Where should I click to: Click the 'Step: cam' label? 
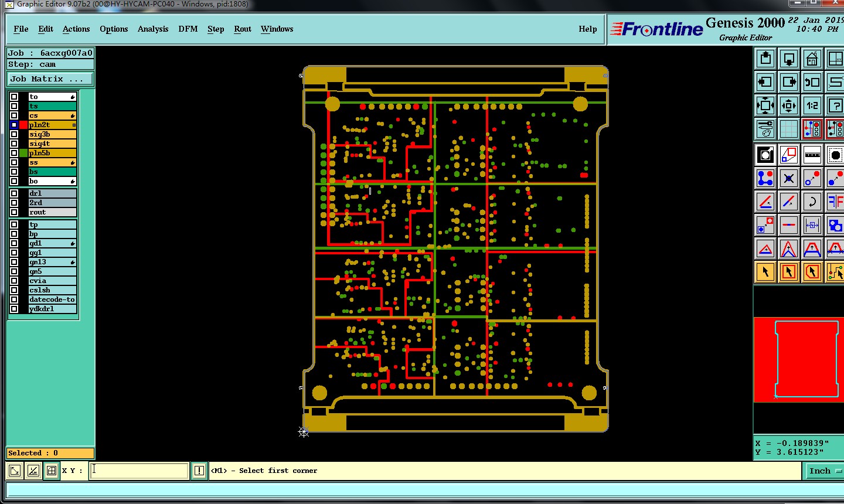pyautogui.click(x=50, y=64)
